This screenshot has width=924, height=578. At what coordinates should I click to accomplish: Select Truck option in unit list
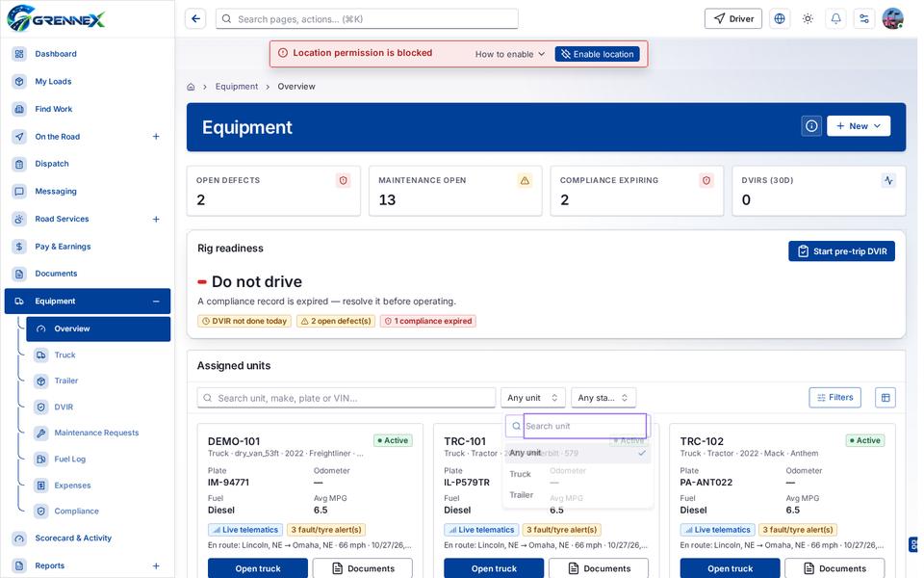click(577, 474)
